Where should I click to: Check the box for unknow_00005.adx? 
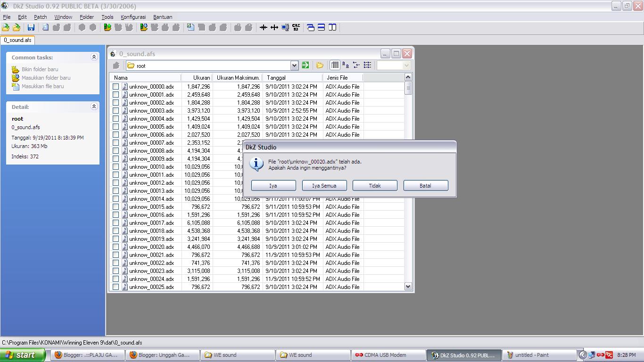coord(116,127)
